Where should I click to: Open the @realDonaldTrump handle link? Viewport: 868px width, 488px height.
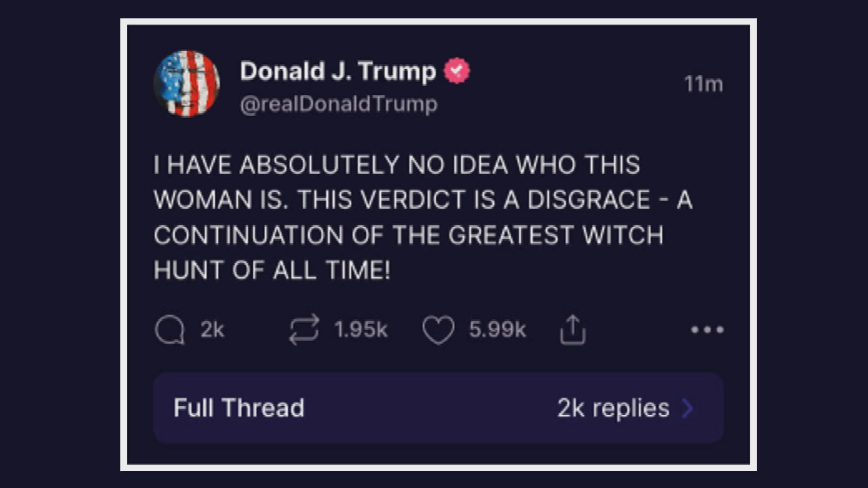point(339,104)
